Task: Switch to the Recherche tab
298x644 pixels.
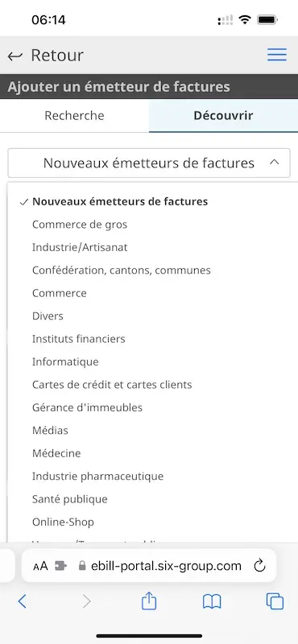Action: (x=74, y=115)
